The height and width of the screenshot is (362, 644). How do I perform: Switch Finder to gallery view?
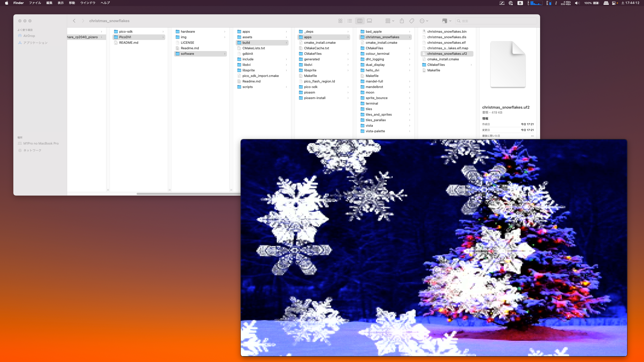(x=369, y=21)
